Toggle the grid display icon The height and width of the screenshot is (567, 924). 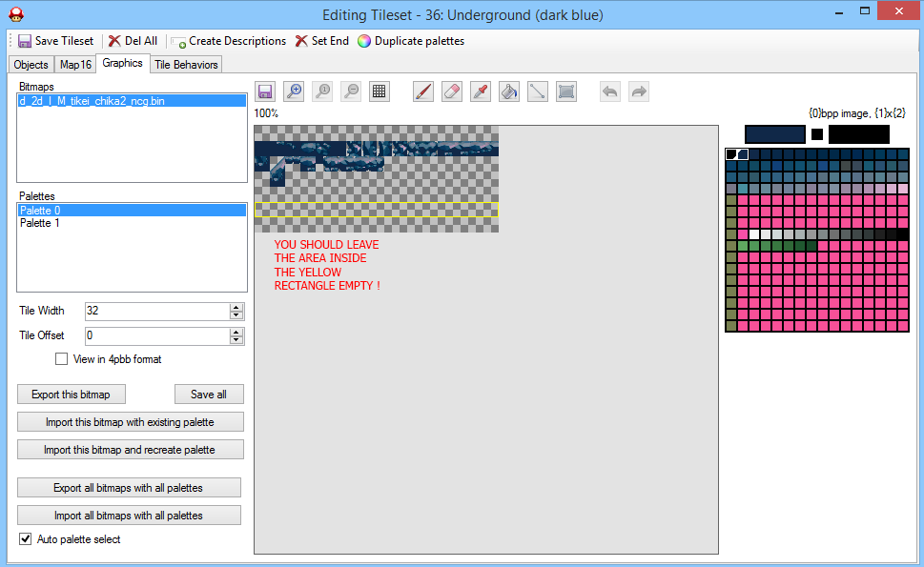tap(380, 91)
